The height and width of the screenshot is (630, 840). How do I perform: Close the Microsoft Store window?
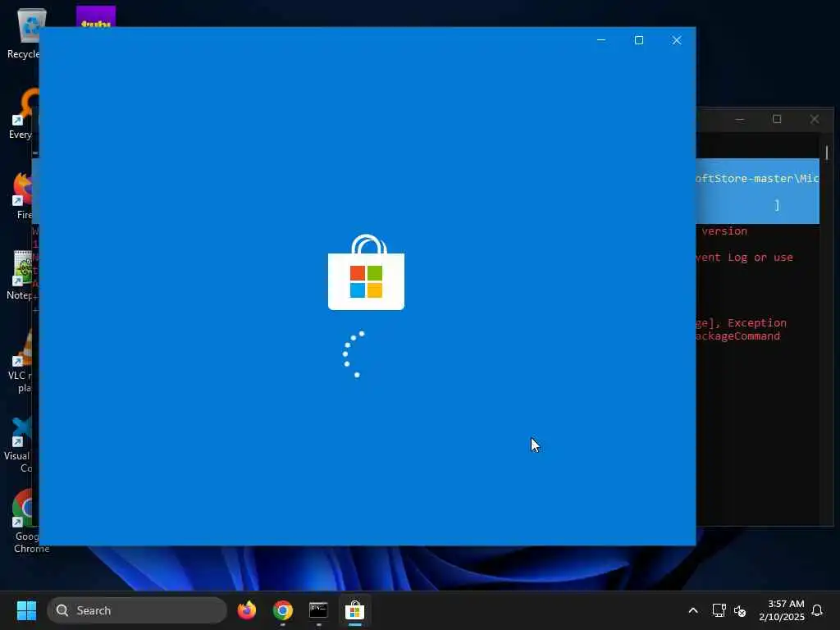coord(677,40)
